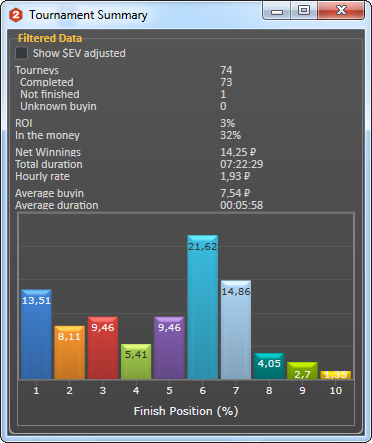The image size is (372, 443).
Task: Click the Filtered Data group heading
Action: click(50, 38)
